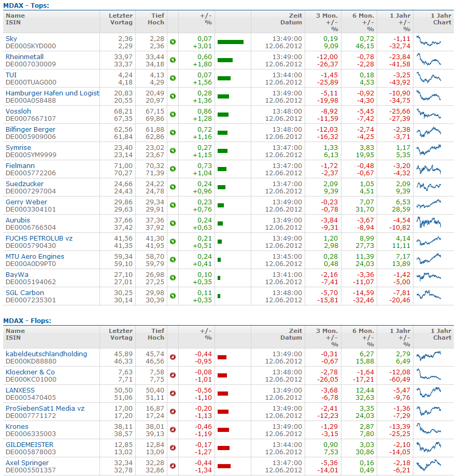Click the red down-arrow icon in the LANXESS row
The width and height of the screenshot is (456, 476).
coord(173,394)
